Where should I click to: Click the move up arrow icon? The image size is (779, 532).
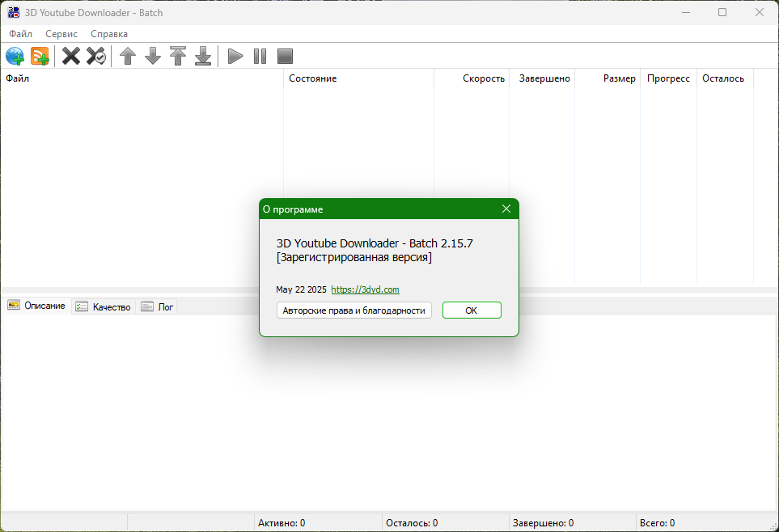pyautogui.click(x=128, y=56)
